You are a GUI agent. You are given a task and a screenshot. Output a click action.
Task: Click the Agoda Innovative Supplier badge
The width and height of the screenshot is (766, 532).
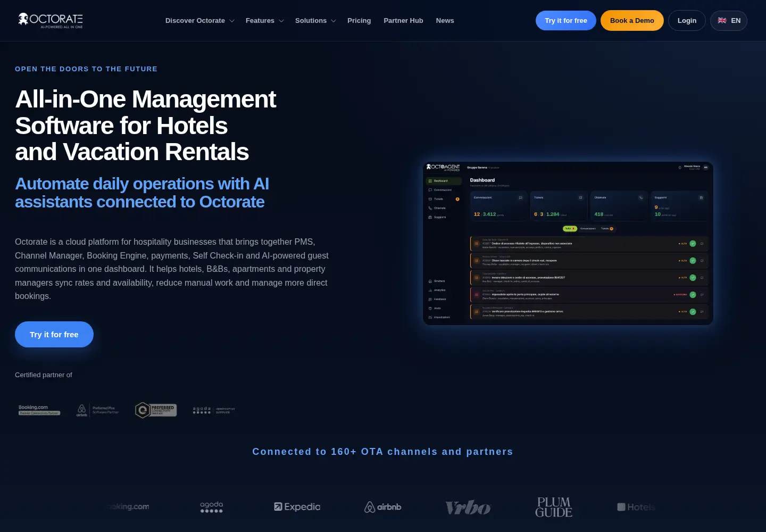pyautogui.click(x=214, y=410)
